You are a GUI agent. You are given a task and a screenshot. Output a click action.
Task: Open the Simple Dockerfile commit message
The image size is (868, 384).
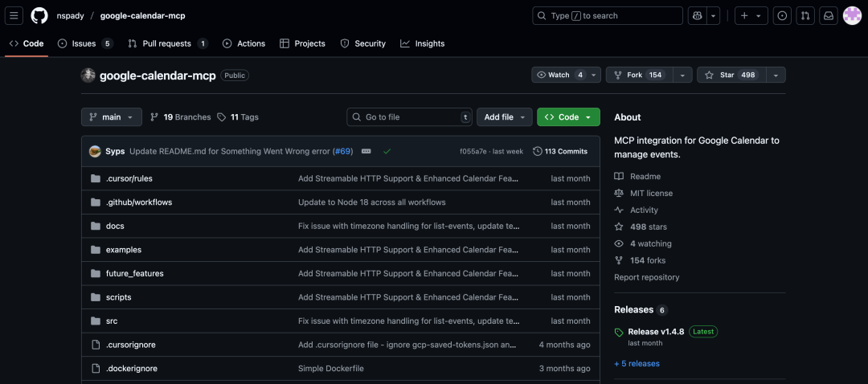click(x=331, y=369)
